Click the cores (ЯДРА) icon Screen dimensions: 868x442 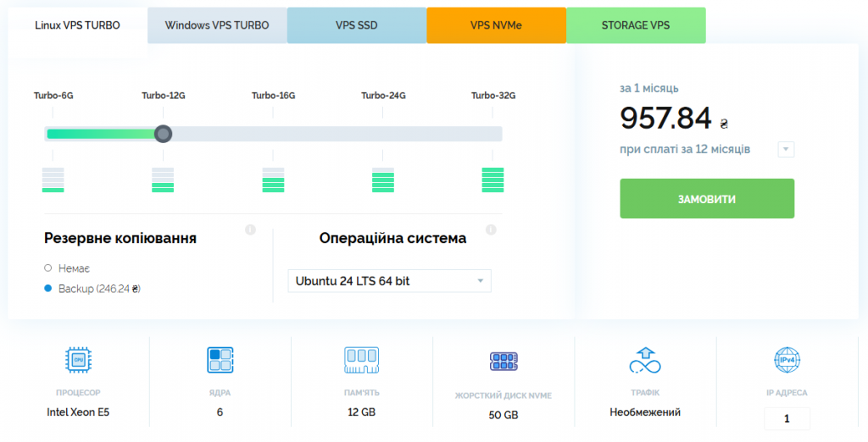click(x=220, y=360)
